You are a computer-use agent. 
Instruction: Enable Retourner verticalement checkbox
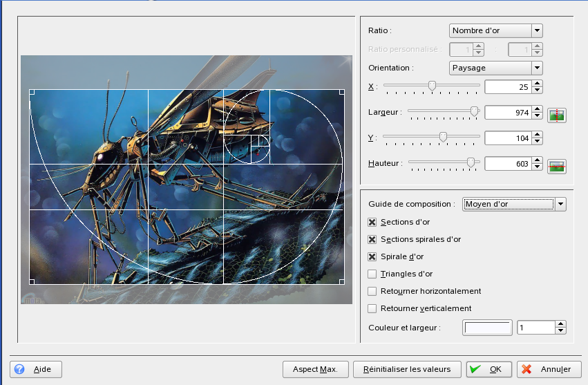[372, 308]
